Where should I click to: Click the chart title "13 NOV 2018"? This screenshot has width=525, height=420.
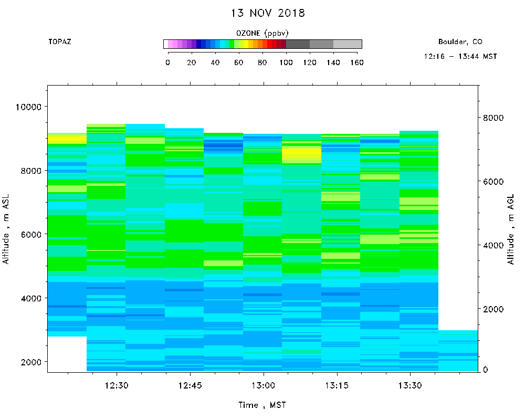(268, 13)
